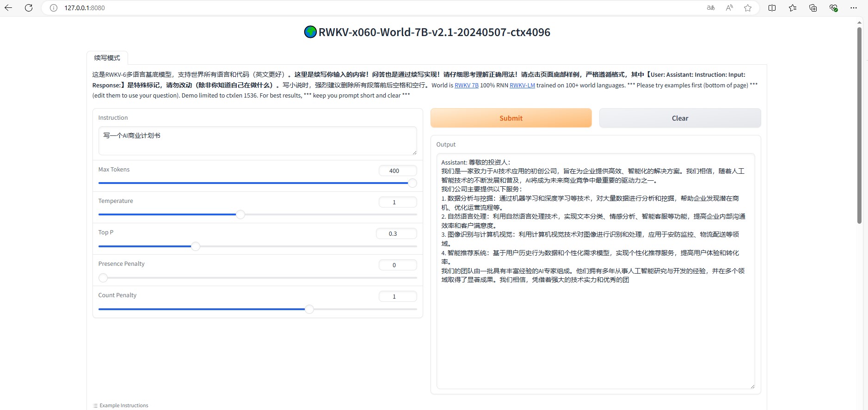Reload the current page

pyautogui.click(x=29, y=8)
